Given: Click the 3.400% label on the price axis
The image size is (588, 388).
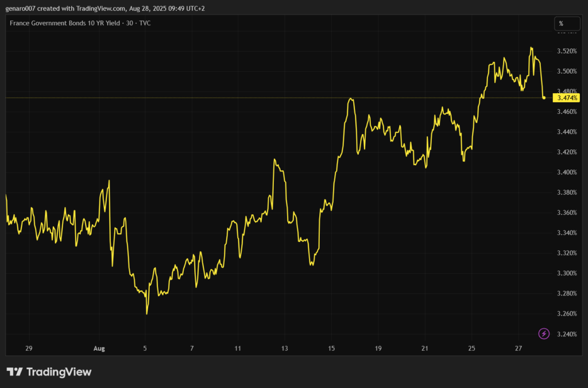Looking at the screenshot, I should click(x=567, y=172).
